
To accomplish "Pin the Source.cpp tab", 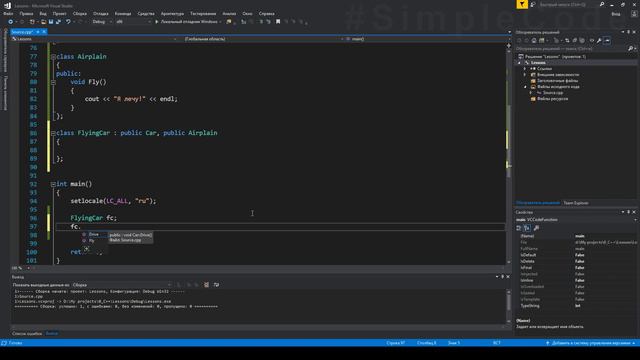I will [x=38, y=32].
